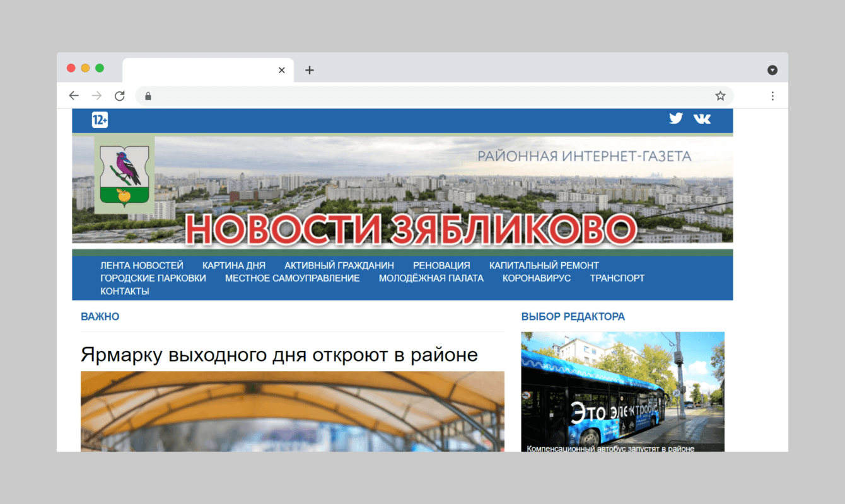
Task: Open a new browser tab with plus button
Action: coord(309,70)
